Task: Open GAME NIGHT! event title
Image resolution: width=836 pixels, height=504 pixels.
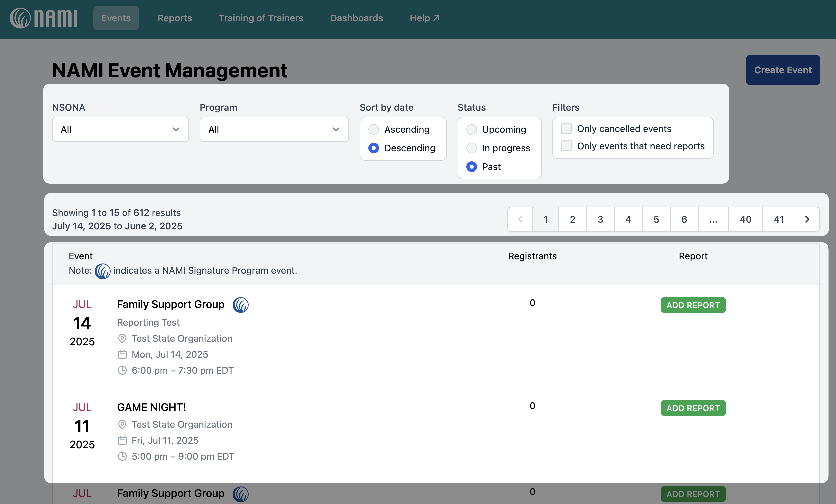Action: [152, 407]
